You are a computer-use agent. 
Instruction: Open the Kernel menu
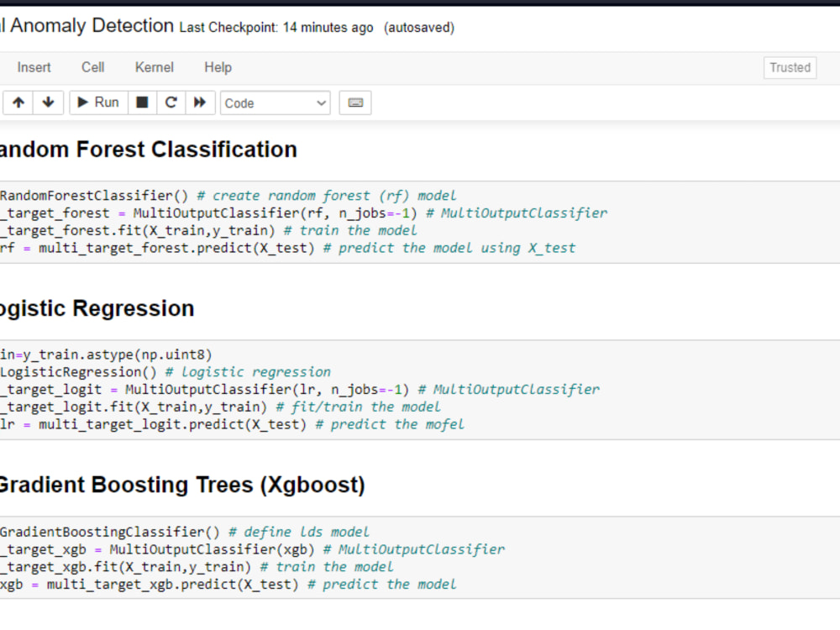tap(155, 67)
